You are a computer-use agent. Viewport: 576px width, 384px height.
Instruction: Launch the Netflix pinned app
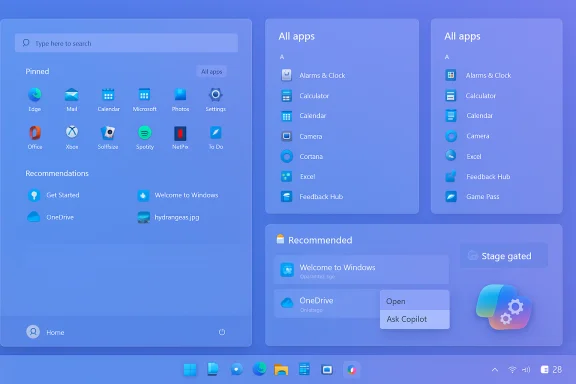180,137
